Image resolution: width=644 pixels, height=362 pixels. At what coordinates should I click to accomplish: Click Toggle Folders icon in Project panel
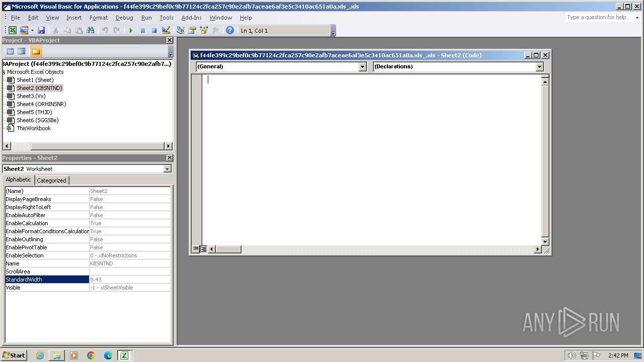click(36, 51)
